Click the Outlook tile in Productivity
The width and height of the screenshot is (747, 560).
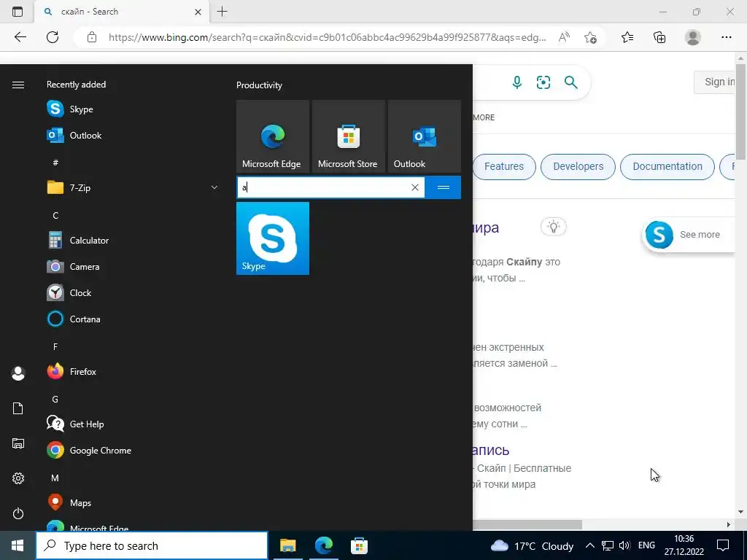pyautogui.click(x=425, y=136)
